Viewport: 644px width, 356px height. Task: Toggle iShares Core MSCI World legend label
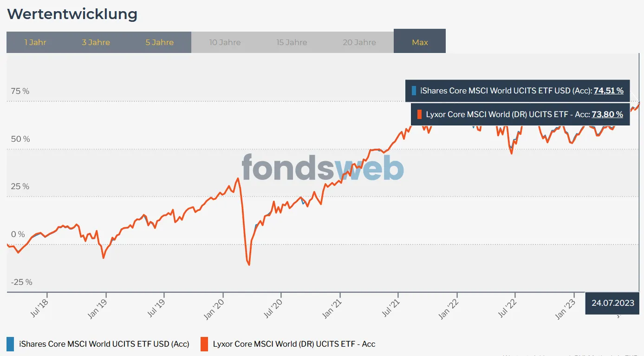pyautogui.click(x=104, y=344)
